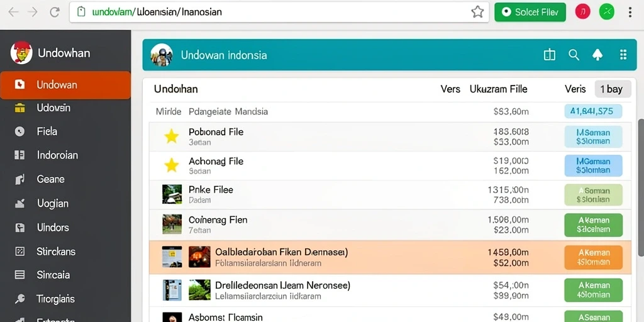Click the red round extension icon

[x=583, y=12]
